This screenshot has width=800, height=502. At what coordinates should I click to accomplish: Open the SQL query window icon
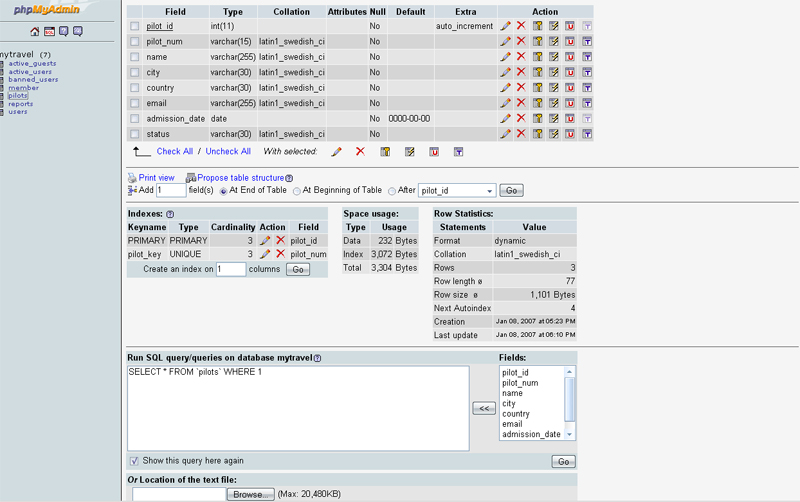[49, 32]
